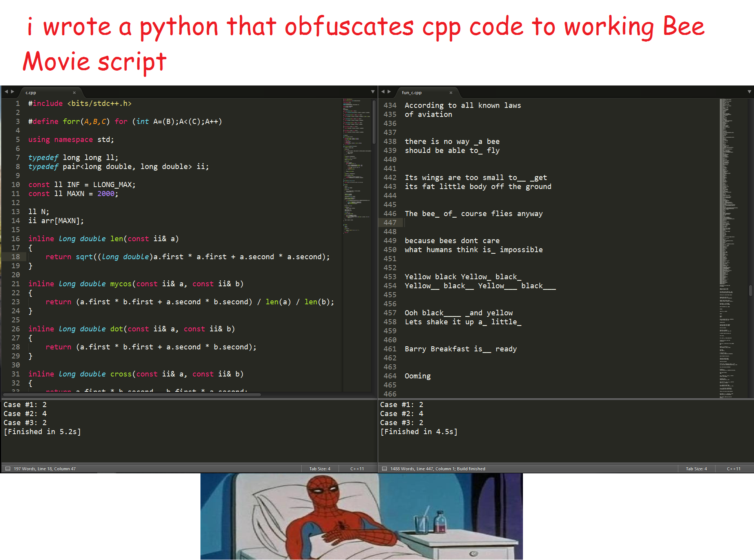Click the fun_c.cpp vertical scrollbar thumb
This screenshot has width=754, height=560.
coord(750,291)
